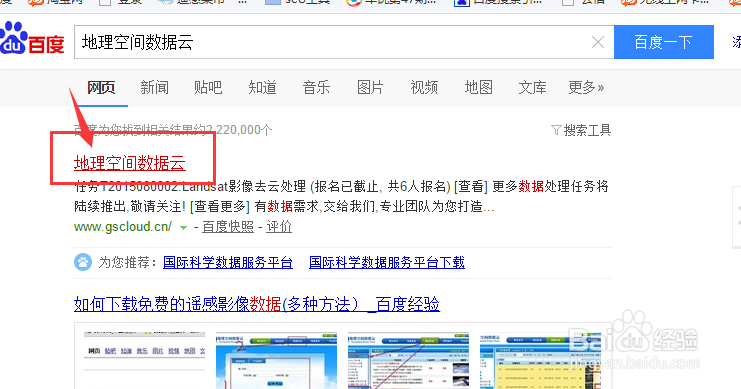The width and height of the screenshot is (741, 389).
Task: Click the second thumbnail marked with number 2
Action: pyautogui.click(x=276, y=360)
